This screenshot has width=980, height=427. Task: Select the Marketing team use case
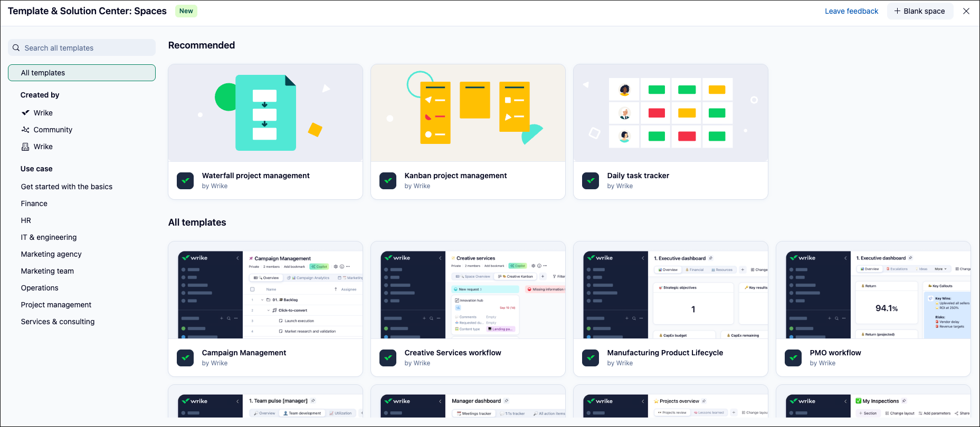[47, 271]
